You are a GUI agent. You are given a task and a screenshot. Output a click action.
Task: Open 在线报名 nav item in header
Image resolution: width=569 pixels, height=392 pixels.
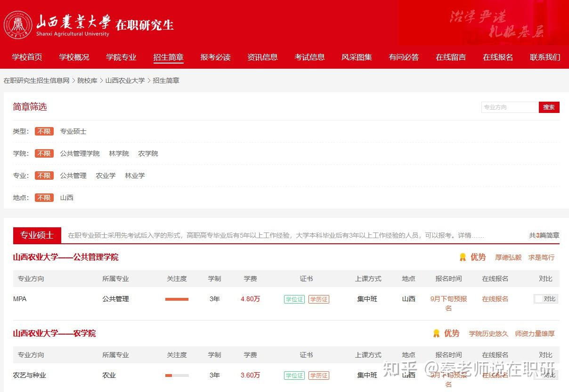coord(498,57)
